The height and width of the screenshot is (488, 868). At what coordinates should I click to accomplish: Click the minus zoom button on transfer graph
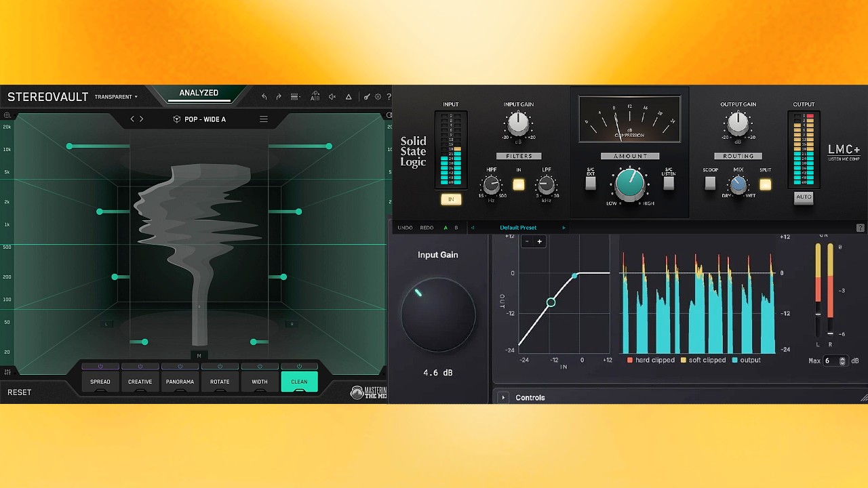click(x=527, y=241)
